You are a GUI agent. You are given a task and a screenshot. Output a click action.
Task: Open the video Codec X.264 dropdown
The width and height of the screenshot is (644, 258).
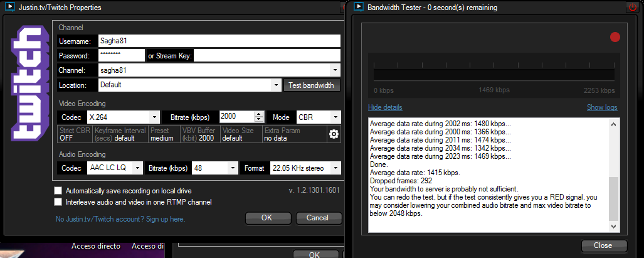(155, 117)
